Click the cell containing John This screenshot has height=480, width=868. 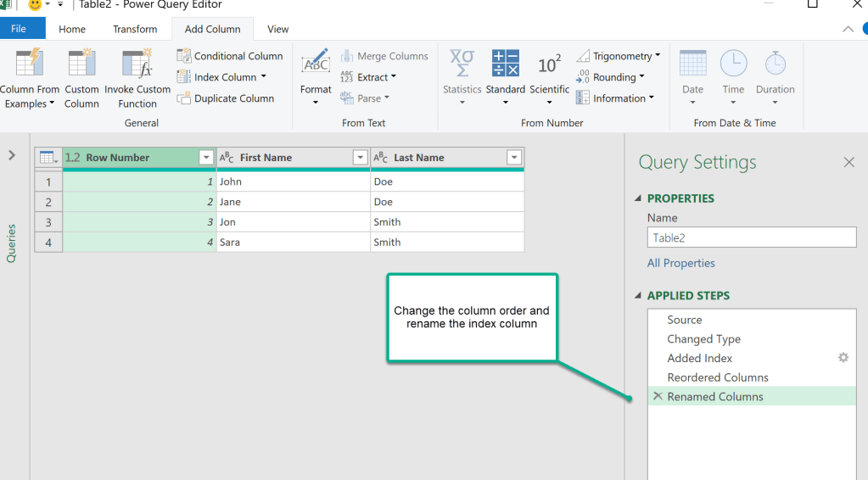[x=294, y=181]
